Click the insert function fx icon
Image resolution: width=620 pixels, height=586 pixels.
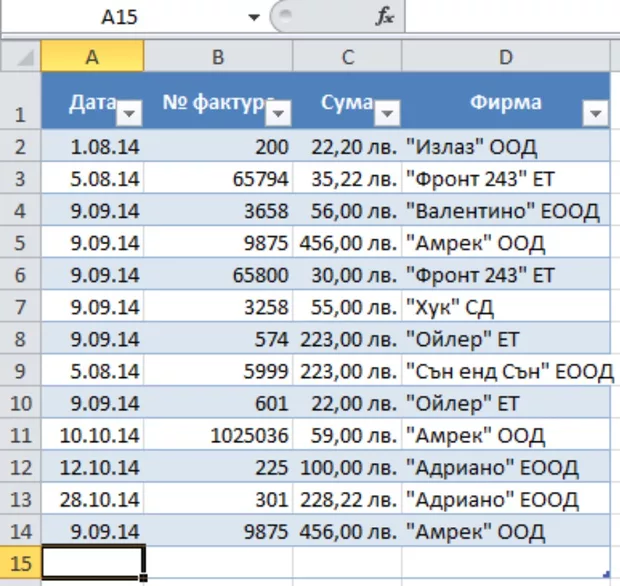385,17
